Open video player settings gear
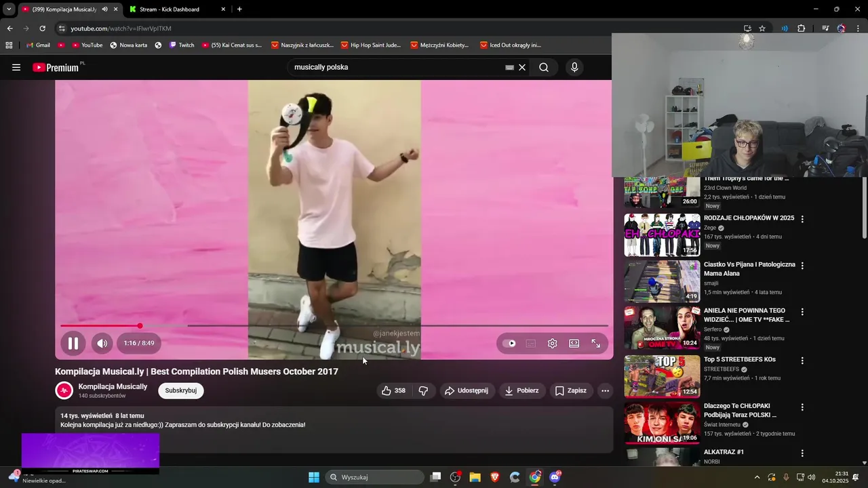 [553, 344]
